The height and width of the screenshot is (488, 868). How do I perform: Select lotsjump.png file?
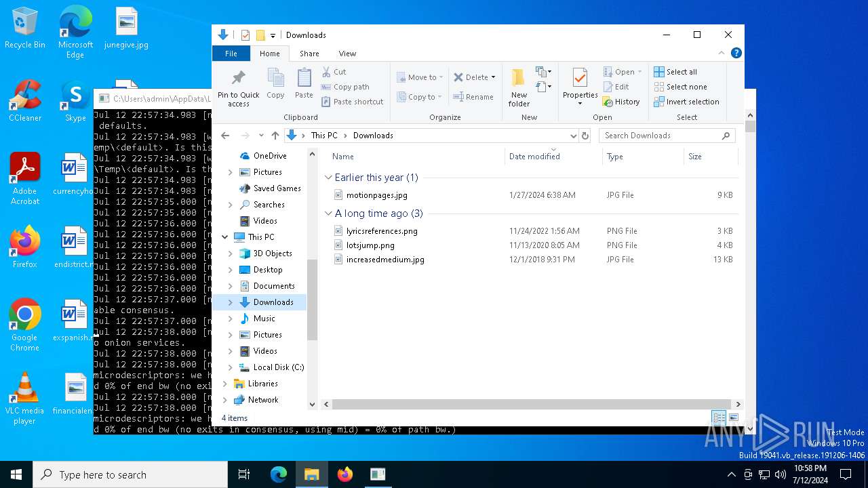[370, 245]
